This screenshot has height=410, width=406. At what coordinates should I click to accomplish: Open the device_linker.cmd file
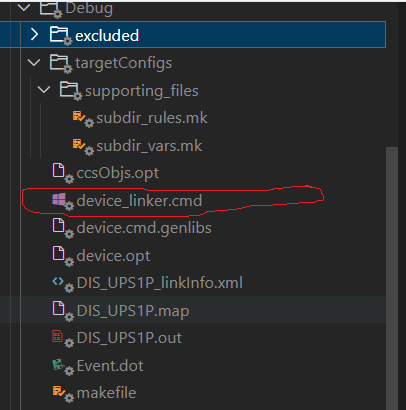[139, 201]
